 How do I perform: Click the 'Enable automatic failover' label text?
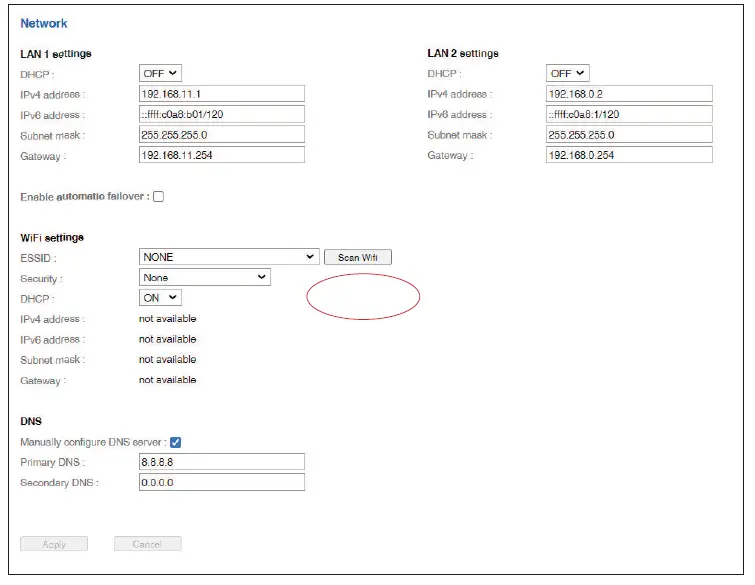click(x=85, y=196)
